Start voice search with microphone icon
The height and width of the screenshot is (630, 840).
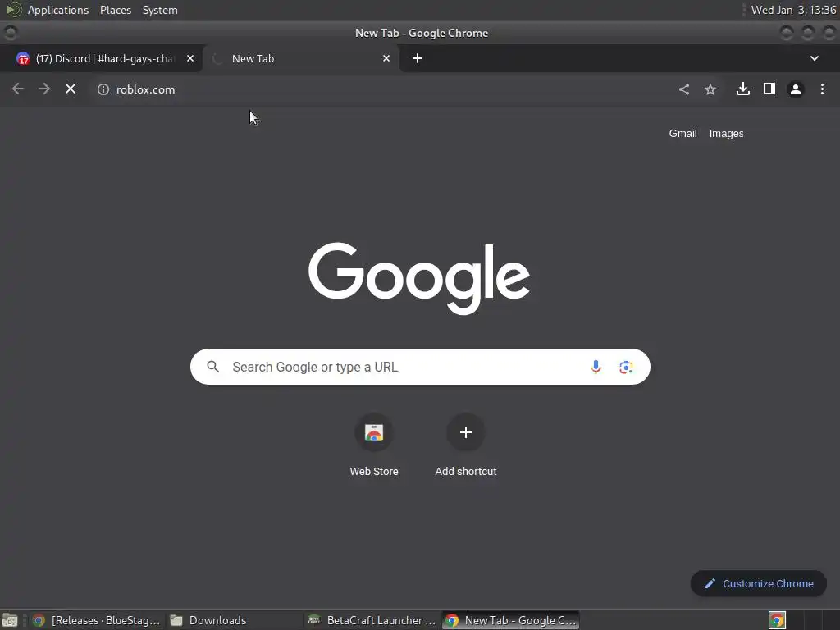(596, 367)
